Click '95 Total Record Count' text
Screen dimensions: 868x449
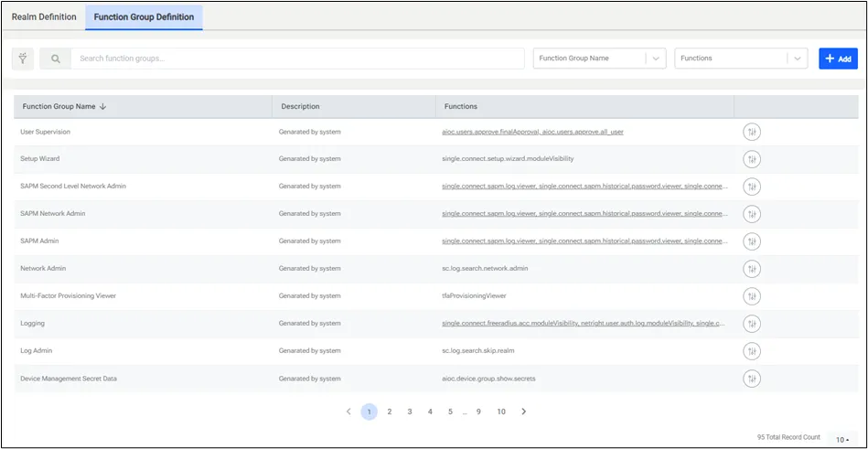point(788,437)
